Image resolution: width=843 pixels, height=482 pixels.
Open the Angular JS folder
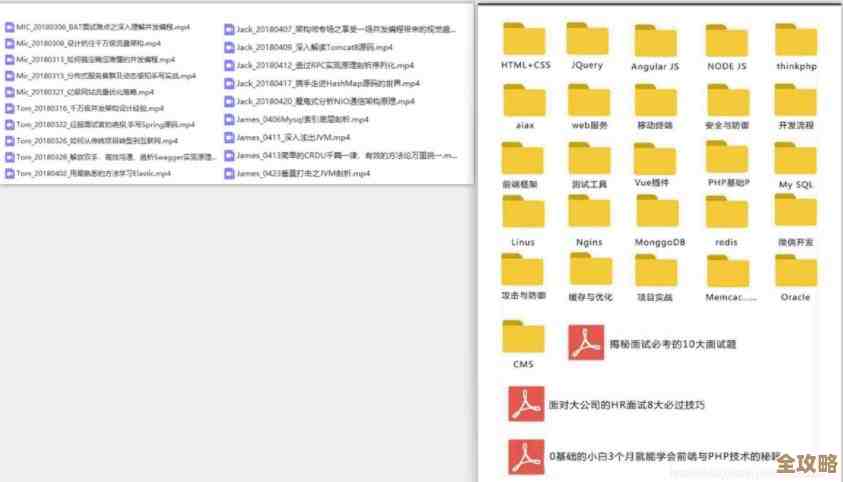[x=655, y=41]
